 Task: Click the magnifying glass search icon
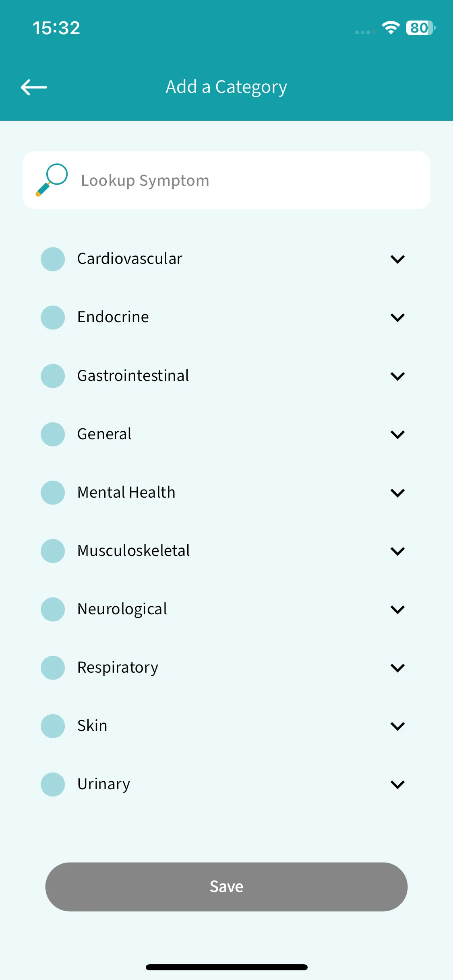[x=52, y=180]
